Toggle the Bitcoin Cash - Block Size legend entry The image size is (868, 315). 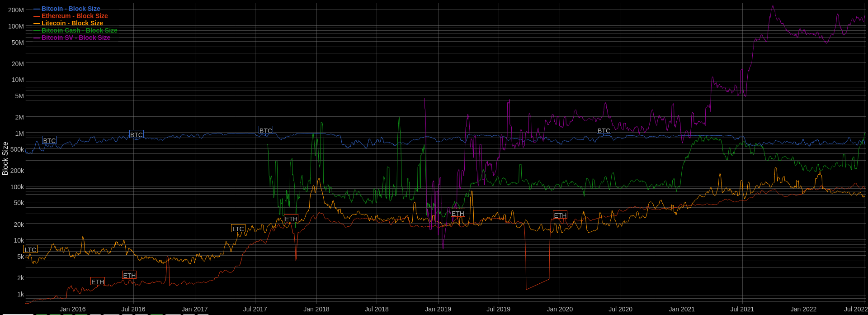[x=75, y=30]
